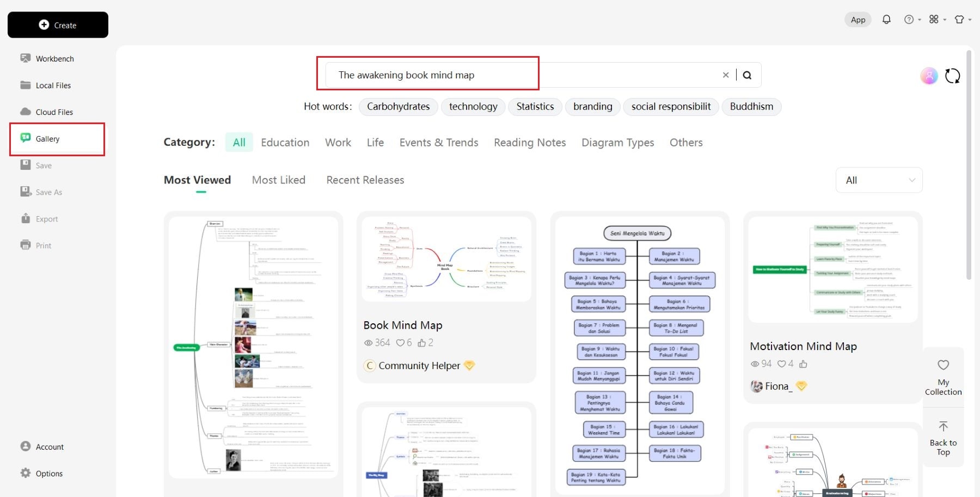The height and width of the screenshot is (497, 980).
Task: Select the social responsibility hot word
Action: point(671,107)
